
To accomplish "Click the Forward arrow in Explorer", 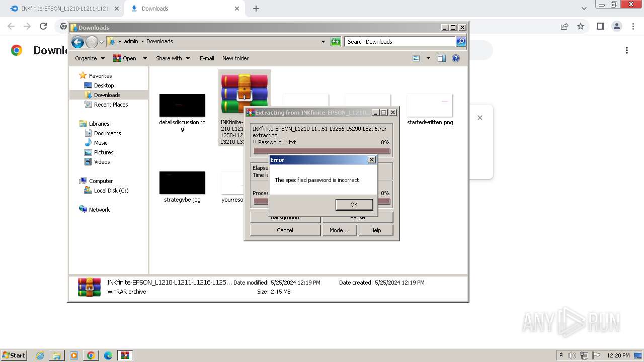I will (92, 42).
